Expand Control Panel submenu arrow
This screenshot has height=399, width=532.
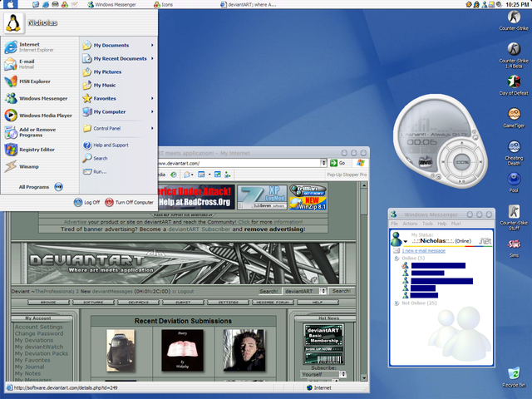pos(152,128)
